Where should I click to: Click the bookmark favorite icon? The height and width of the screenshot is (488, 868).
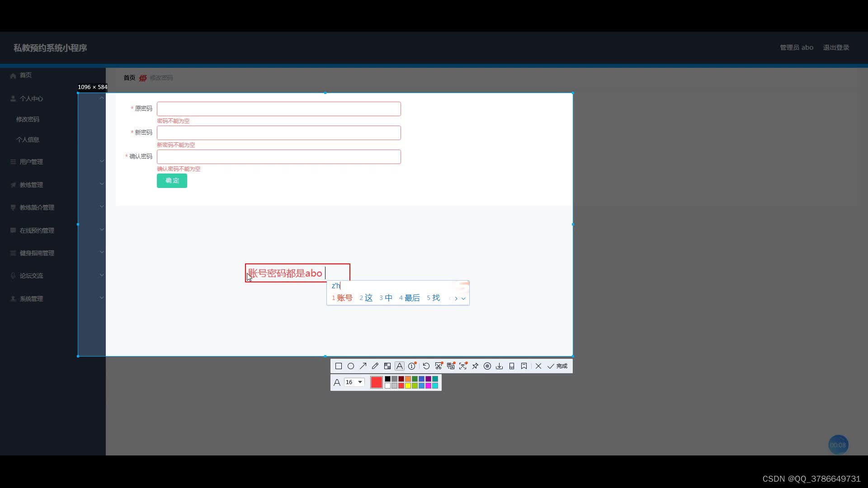524,366
